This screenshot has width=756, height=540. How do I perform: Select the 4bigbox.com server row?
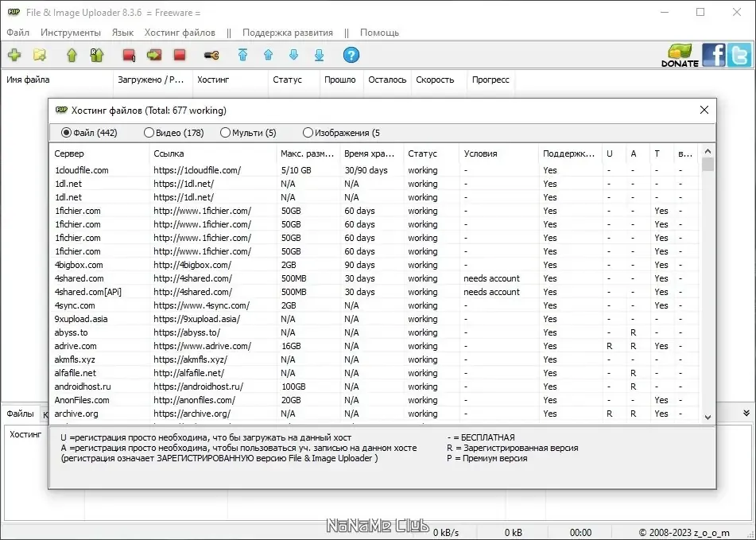click(x=374, y=265)
